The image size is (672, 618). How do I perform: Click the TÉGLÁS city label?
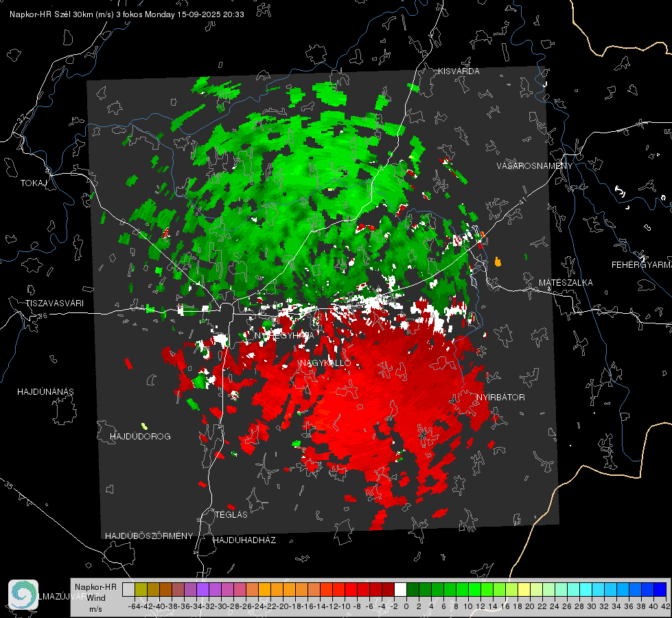pos(231,514)
